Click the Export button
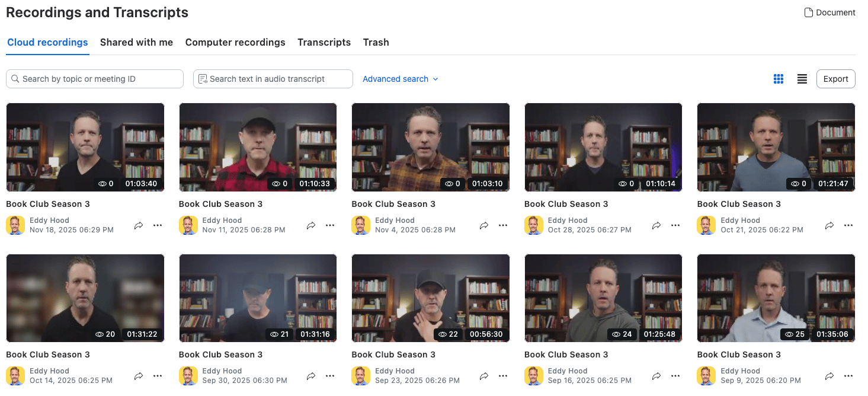This screenshot has height=396, width=868. tap(835, 79)
